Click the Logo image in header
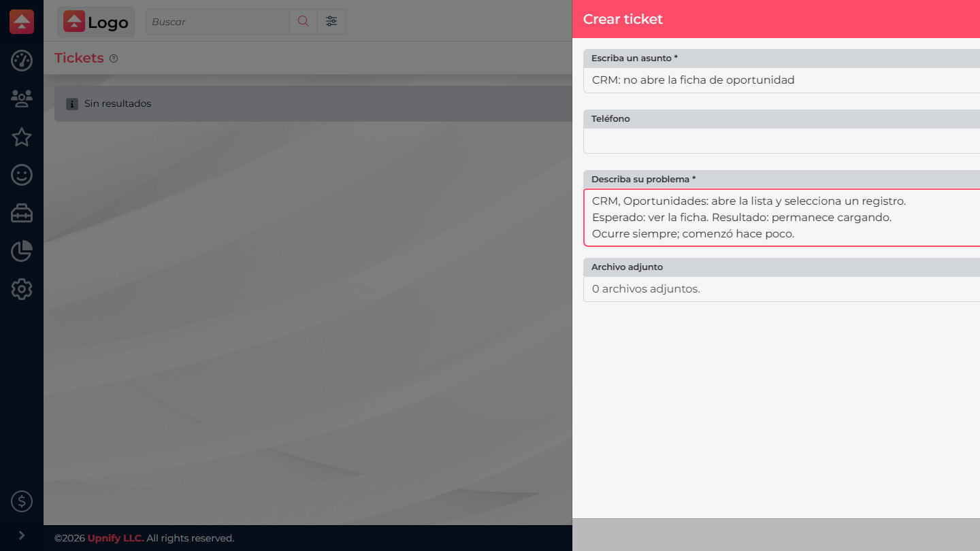The image size is (980, 551). coord(96,22)
